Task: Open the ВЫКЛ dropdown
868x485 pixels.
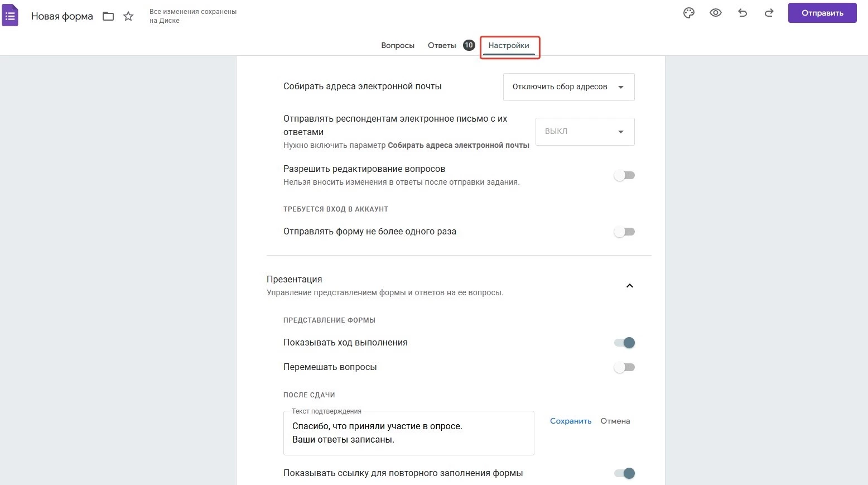Action: (x=585, y=132)
